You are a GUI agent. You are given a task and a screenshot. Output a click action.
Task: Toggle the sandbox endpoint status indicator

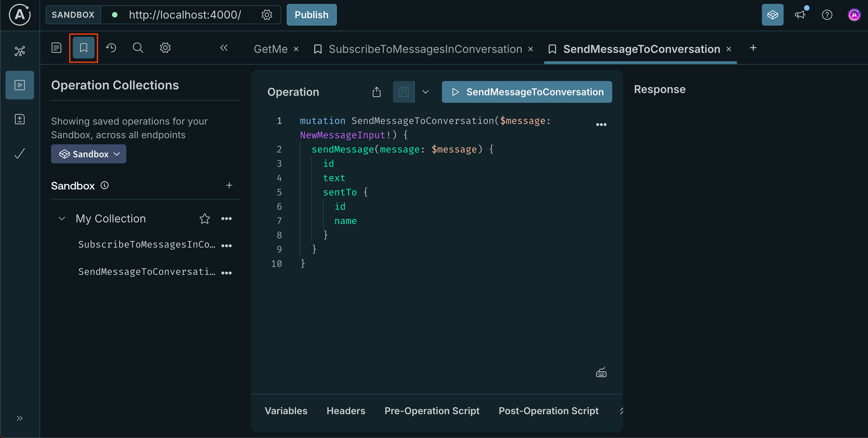point(115,15)
